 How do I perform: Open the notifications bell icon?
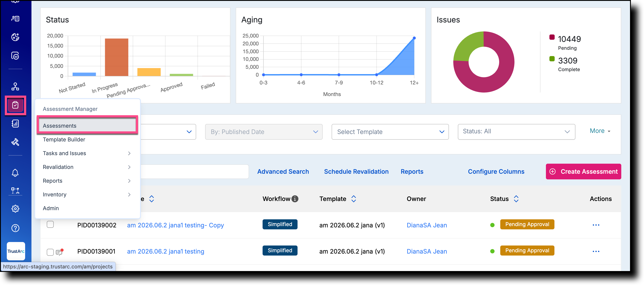click(x=15, y=173)
